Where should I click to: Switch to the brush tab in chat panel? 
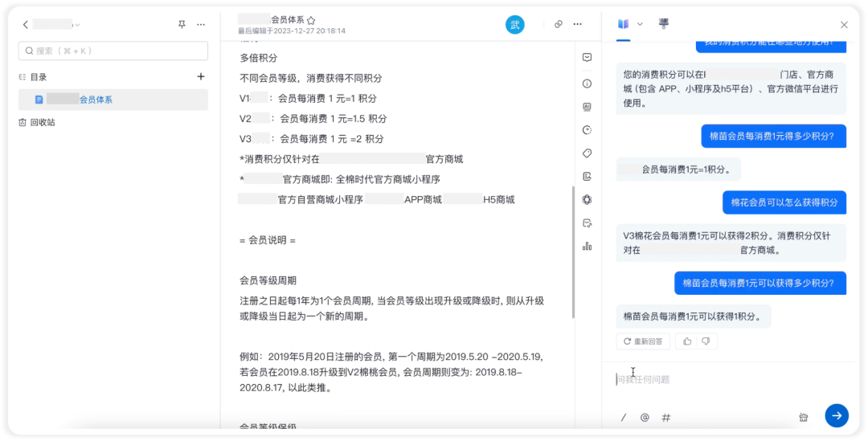click(x=664, y=24)
